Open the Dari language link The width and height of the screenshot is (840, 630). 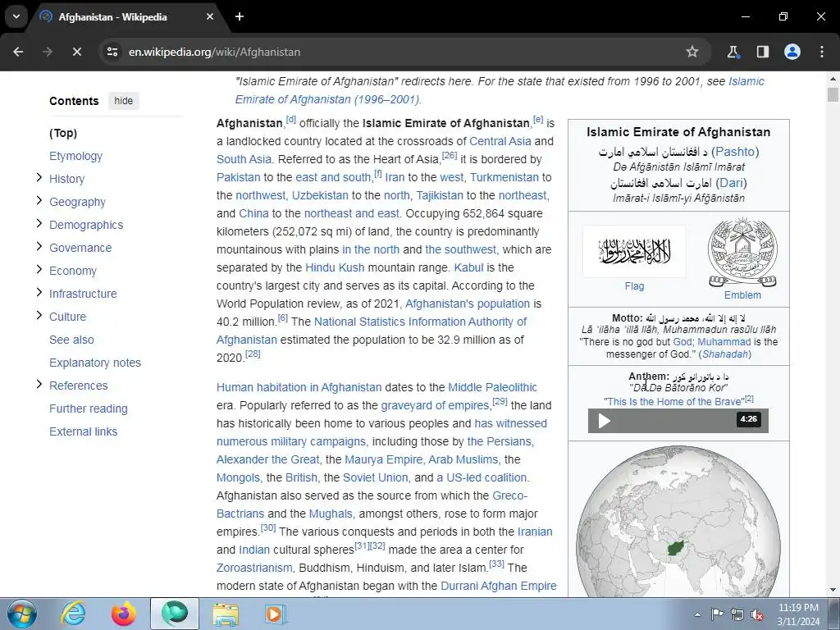[x=731, y=183]
